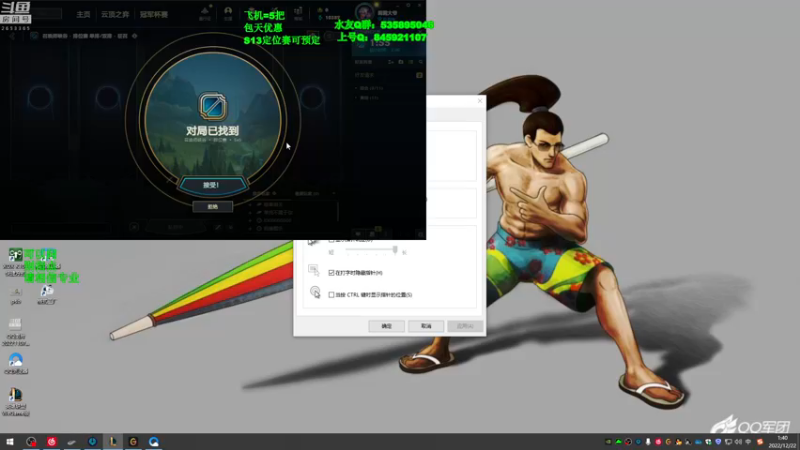Open player profile avatar in League client

click(x=364, y=12)
